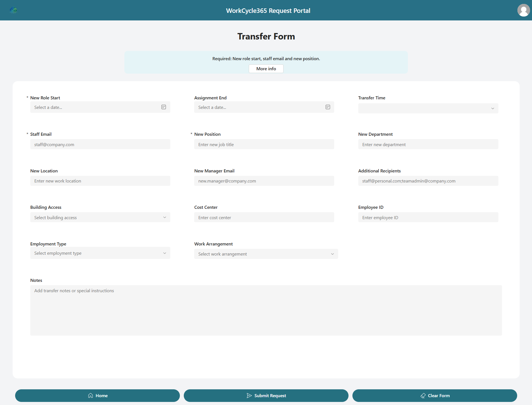Click the New Department input field

pos(428,144)
